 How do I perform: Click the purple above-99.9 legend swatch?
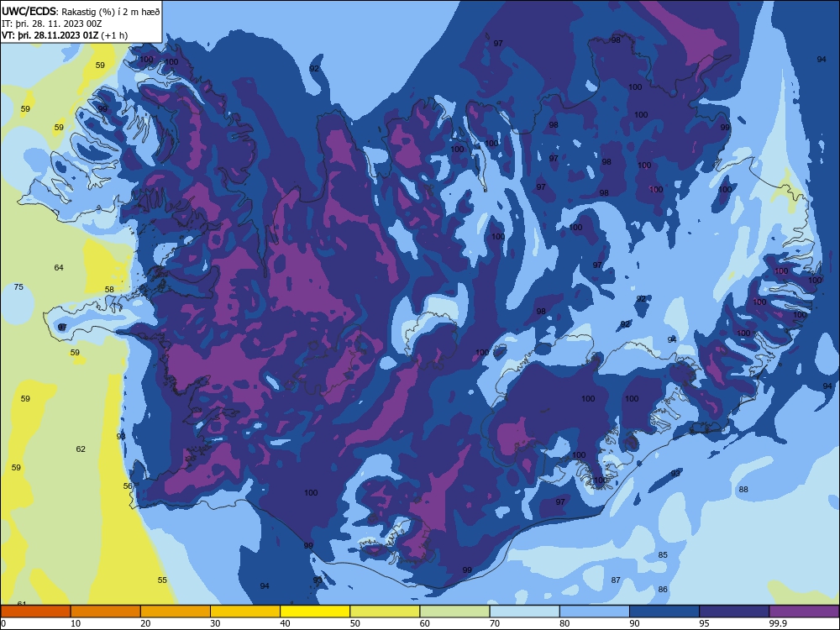click(804, 612)
